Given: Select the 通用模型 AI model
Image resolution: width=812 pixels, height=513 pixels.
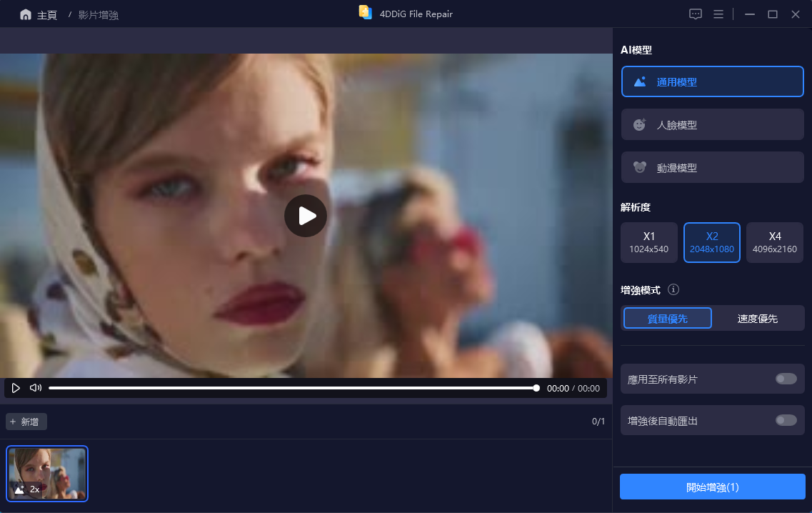Looking at the screenshot, I should (x=711, y=81).
